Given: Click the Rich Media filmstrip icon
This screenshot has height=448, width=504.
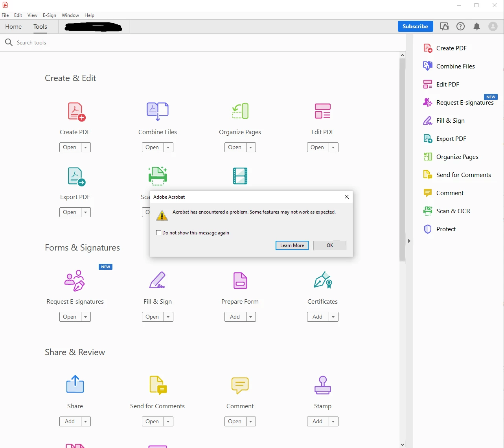Looking at the screenshot, I should point(240,176).
